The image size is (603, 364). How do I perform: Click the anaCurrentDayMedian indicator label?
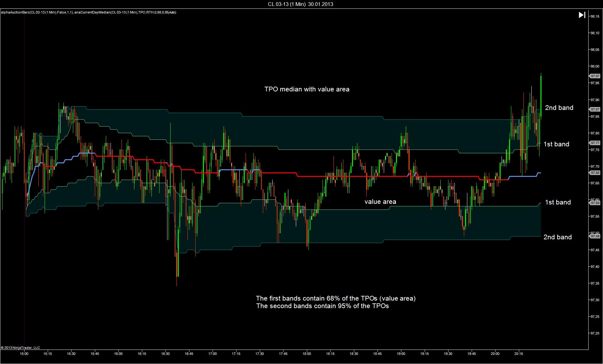tap(125, 12)
